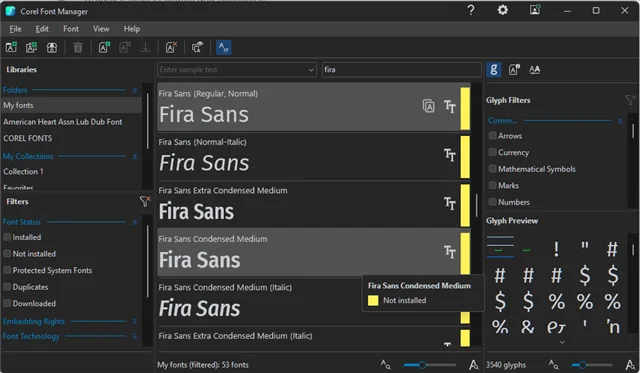This screenshot has height=373, width=640.
Task: Open the File menu
Action: coord(15,29)
